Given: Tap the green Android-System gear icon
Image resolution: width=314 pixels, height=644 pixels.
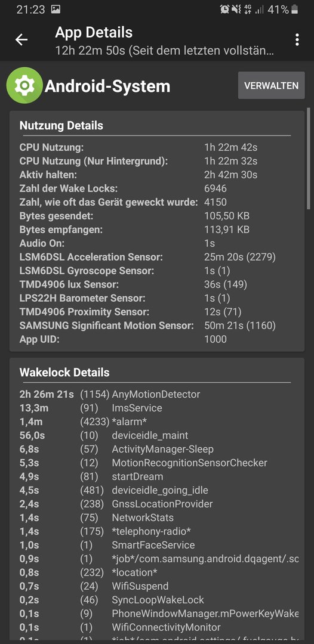Looking at the screenshot, I should pos(24,85).
